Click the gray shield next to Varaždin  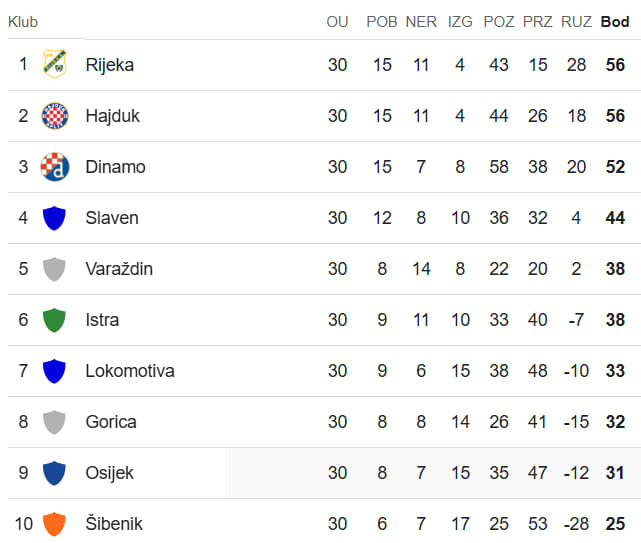point(54,269)
